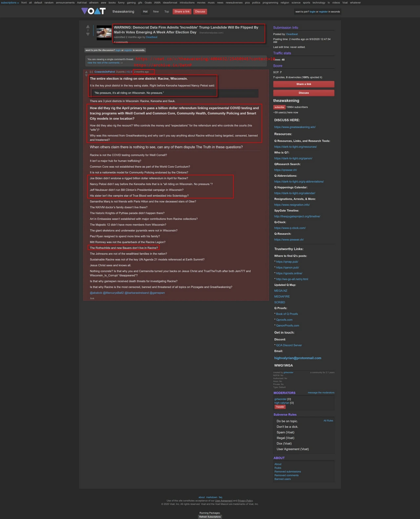The width and height of the screenshot is (420, 519).
Task: Go to the technology subverse in top bar
Action: [x=319, y=3]
